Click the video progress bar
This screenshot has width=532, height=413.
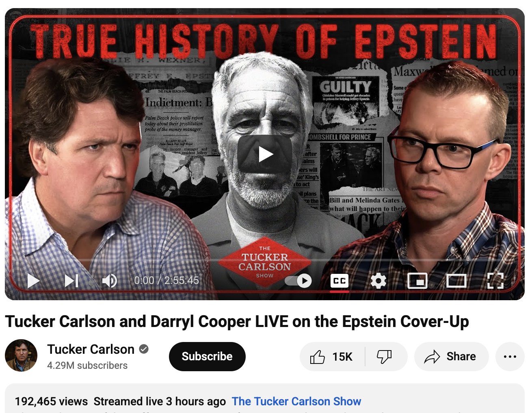point(265,260)
